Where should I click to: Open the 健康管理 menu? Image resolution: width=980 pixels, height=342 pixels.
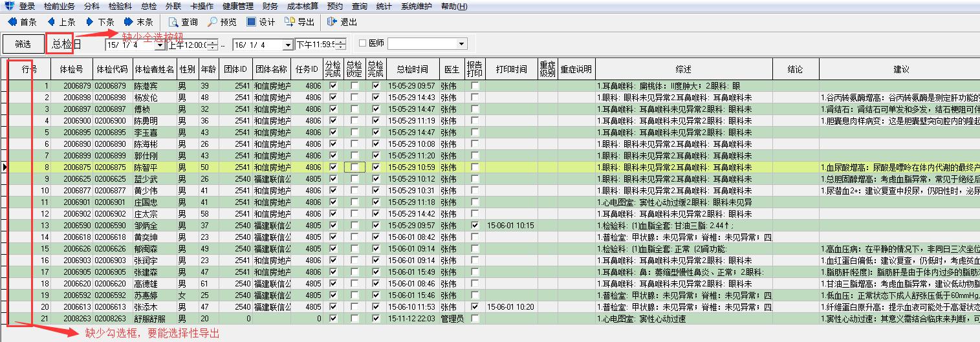[x=238, y=6]
